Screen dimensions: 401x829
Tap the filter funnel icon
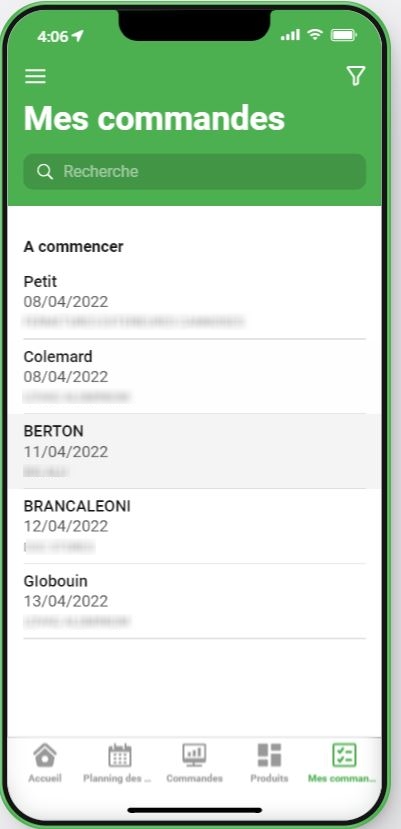(x=356, y=76)
